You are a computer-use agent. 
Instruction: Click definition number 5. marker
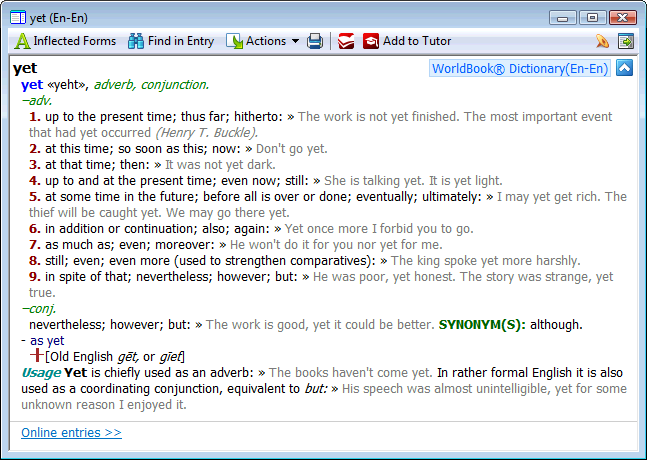(x=35, y=197)
